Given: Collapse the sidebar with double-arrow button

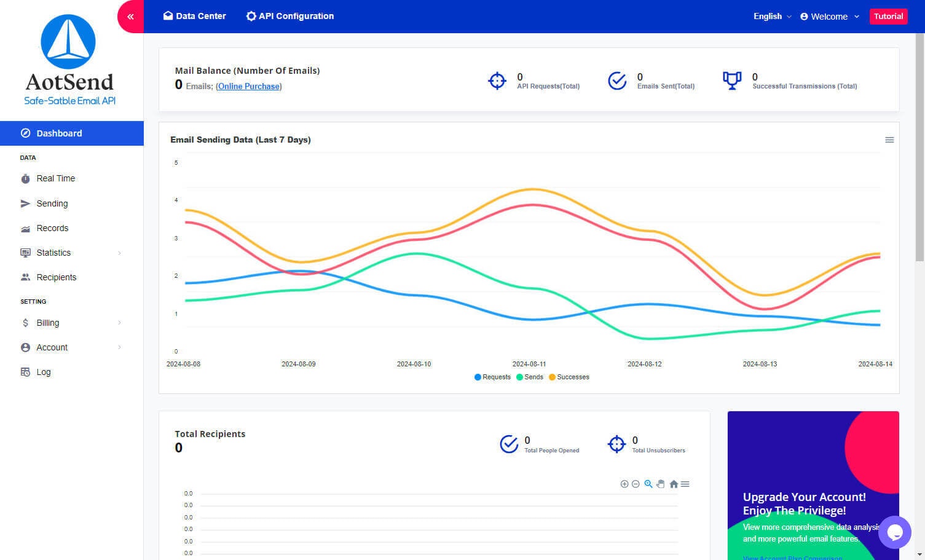Looking at the screenshot, I should pos(130,17).
